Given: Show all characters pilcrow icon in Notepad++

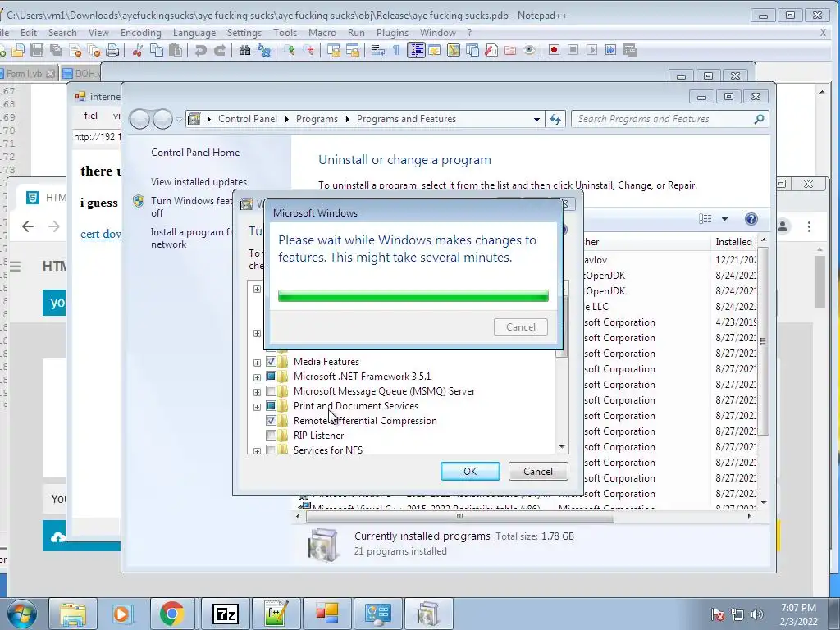Looking at the screenshot, I should pos(396,50).
